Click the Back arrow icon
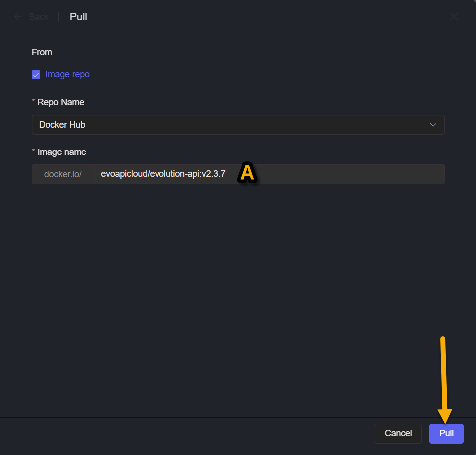Image resolution: width=476 pixels, height=455 pixels. (18, 17)
